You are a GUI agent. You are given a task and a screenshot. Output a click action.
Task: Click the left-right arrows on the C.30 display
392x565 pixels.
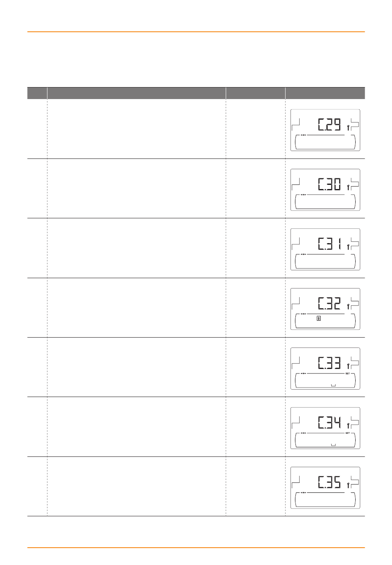(x=303, y=195)
